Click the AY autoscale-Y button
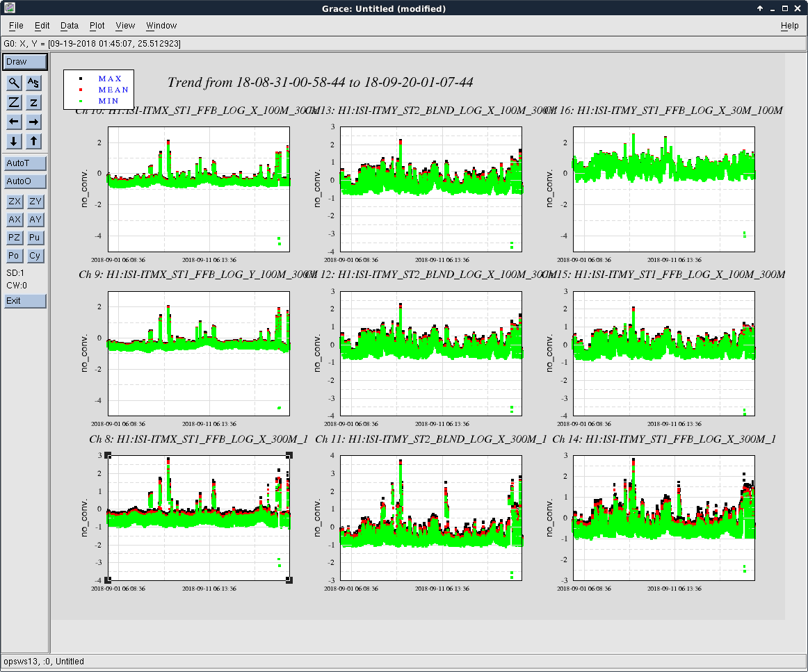 pos(35,220)
